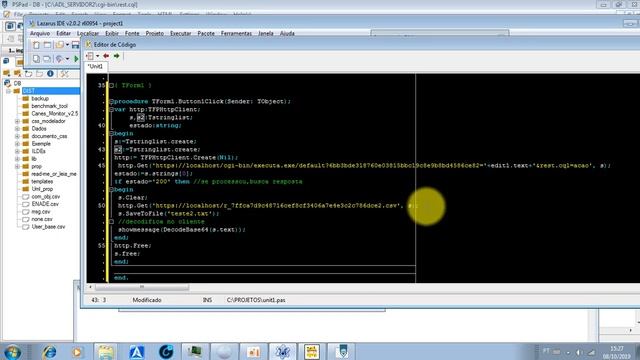This screenshot has width=640, height=360.
Task: Click the blue info icon in PSPad project toolbar
Action: point(50,74)
